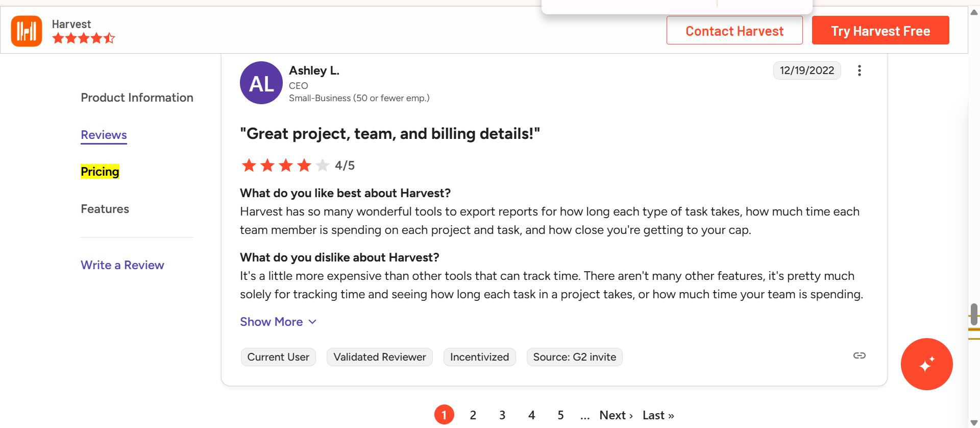Select the Current User tag

(x=278, y=357)
